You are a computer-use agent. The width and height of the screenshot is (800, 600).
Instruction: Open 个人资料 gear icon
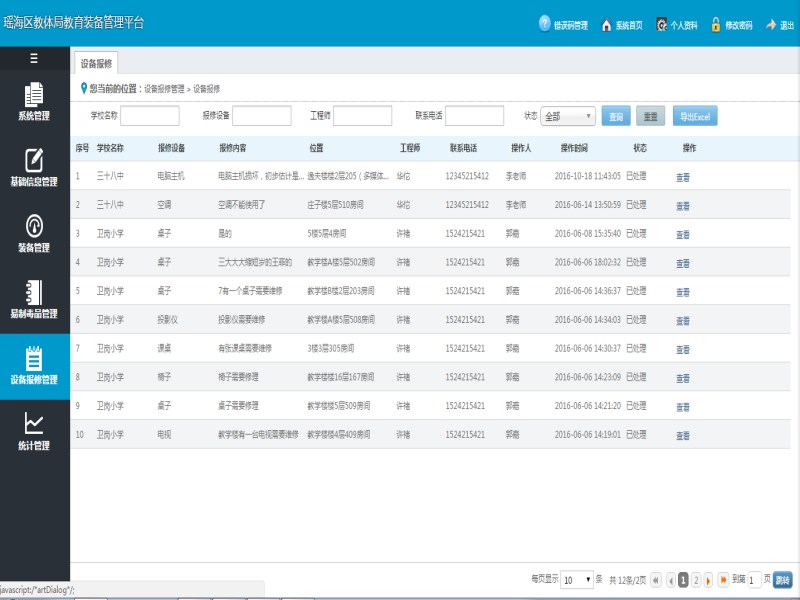coord(661,24)
